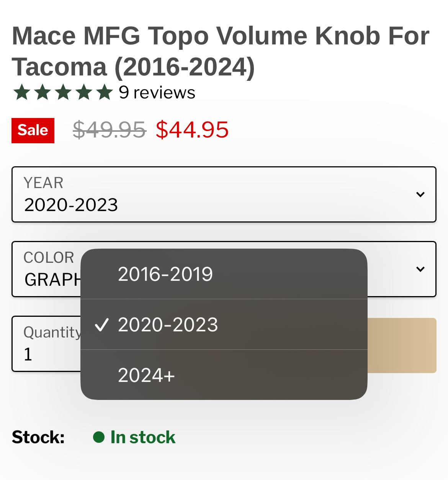448x480 pixels.
Task: Click the red Sale badge
Action: coord(33,131)
